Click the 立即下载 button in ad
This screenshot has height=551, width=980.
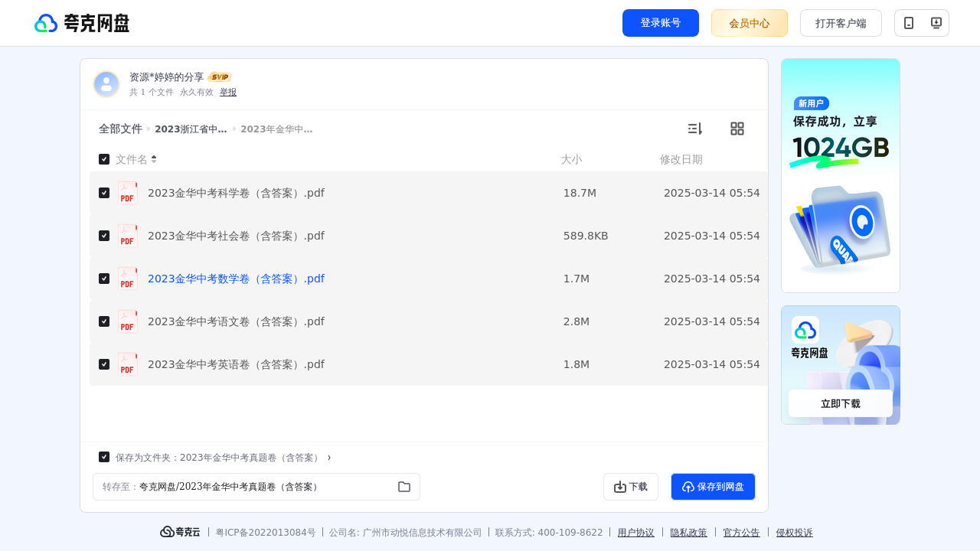841,403
